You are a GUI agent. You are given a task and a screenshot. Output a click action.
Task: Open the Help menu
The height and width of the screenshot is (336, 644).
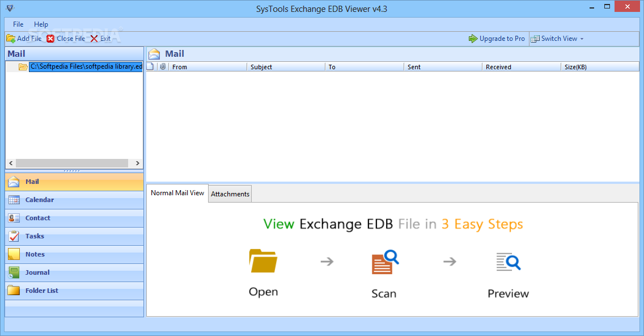coord(41,24)
